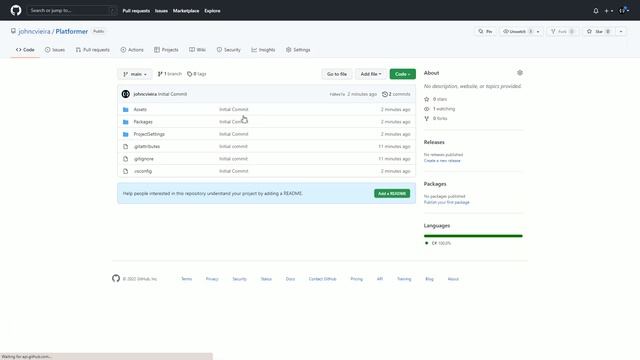Click the .vsconfig file icon

[x=126, y=171]
